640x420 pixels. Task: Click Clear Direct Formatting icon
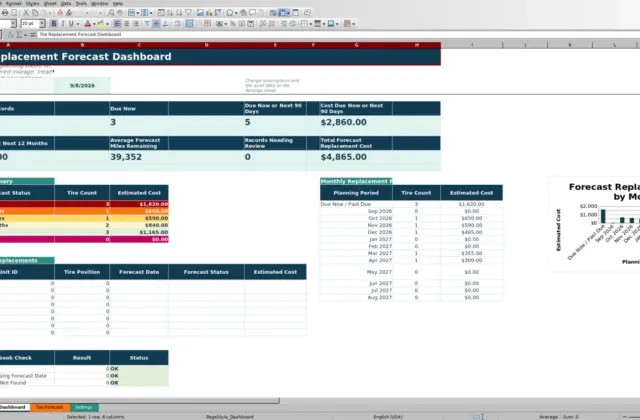coord(69,13)
